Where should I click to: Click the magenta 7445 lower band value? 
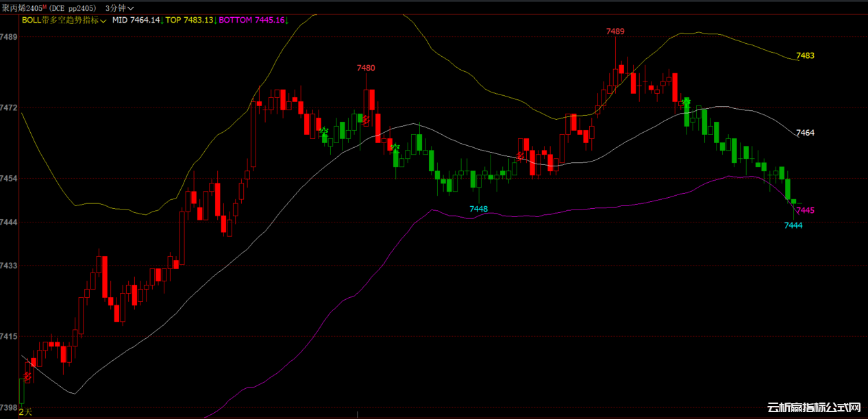coord(806,210)
